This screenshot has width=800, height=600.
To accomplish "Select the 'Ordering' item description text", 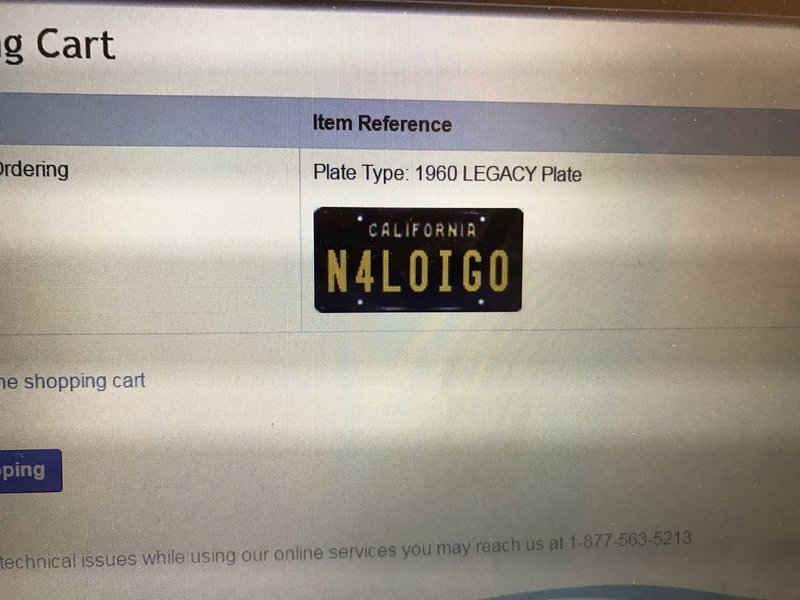I will click(34, 170).
